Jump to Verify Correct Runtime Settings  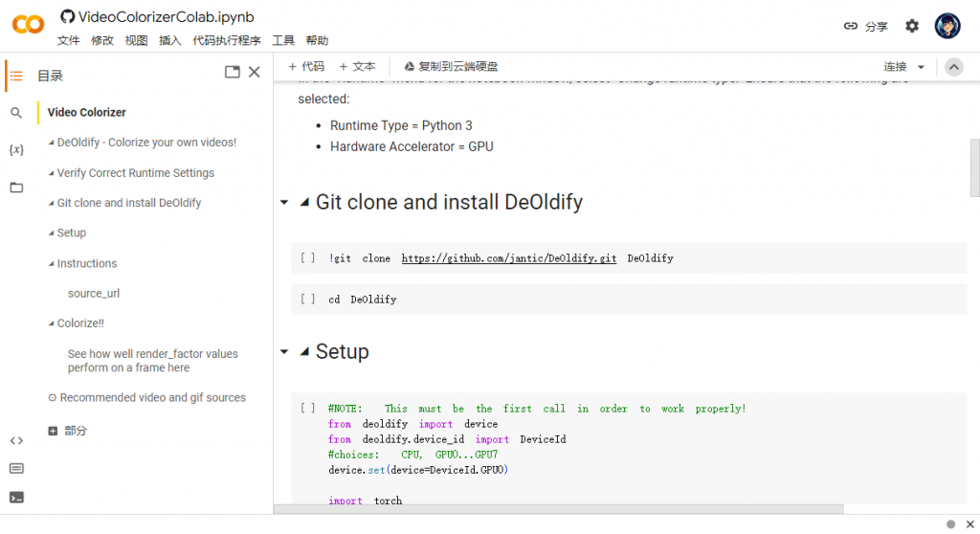pyautogui.click(x=136, y=173)
